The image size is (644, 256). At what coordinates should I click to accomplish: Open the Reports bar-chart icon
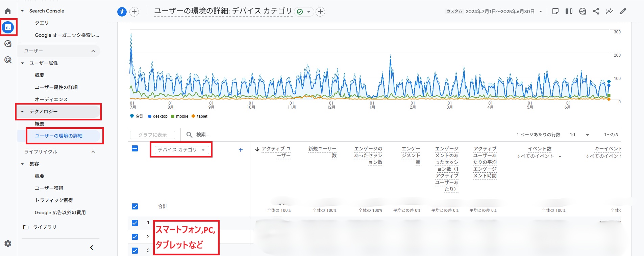(8, 27)
